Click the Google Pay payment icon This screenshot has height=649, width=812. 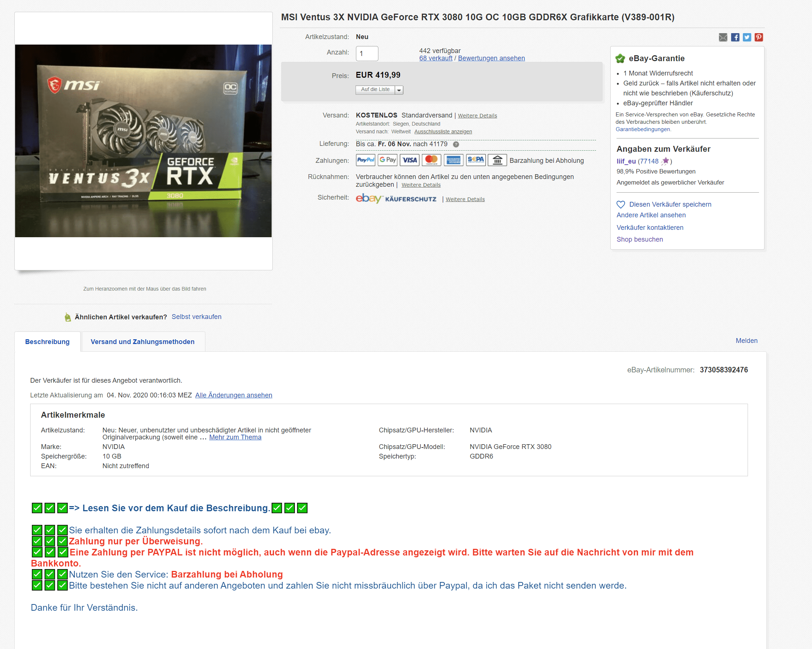point(388,160)
